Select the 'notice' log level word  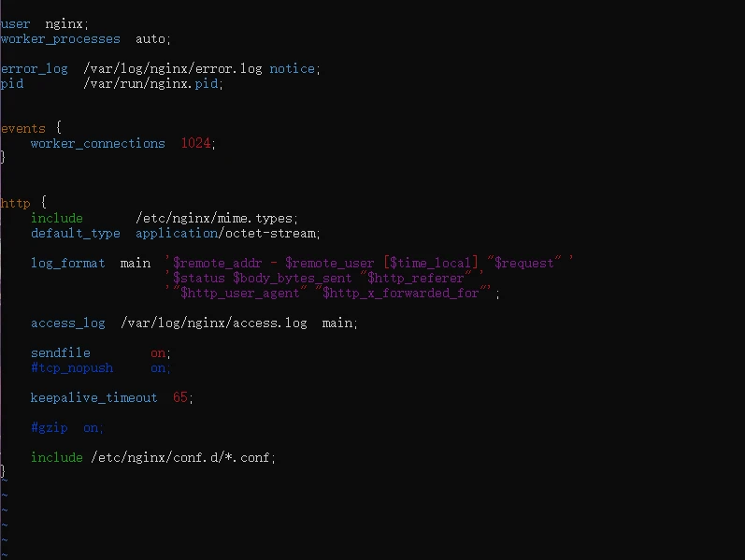click(x=292, y=69)
